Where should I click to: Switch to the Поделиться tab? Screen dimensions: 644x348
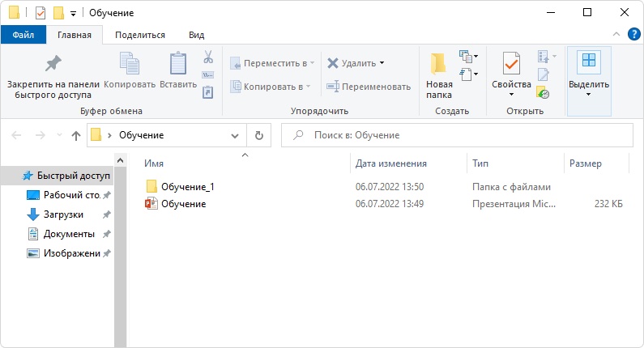click(x=140, y=35)
